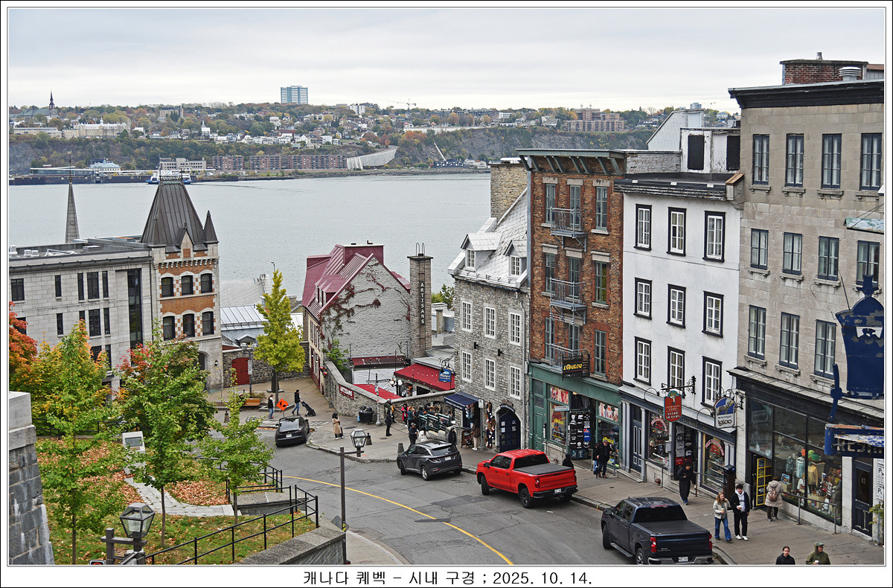Click the red awning below the stone house
Image resolution: width=893 pixels, height=588 pixels.
[x=423, y=376]
